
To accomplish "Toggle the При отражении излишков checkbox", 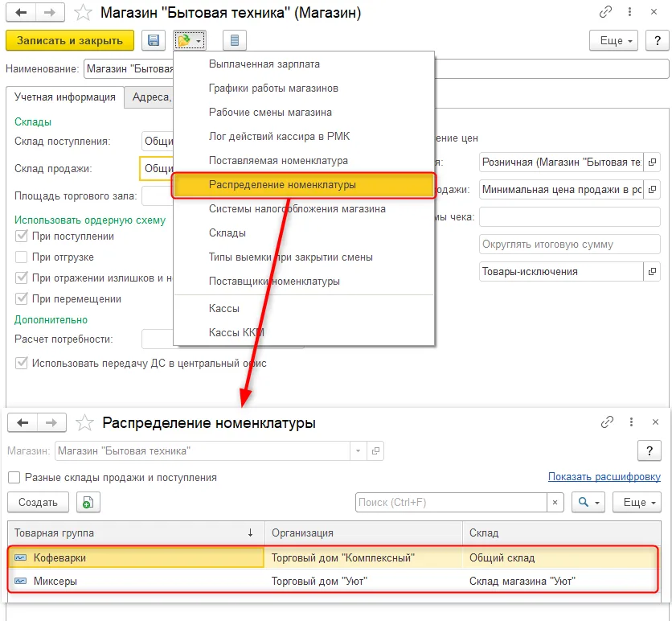I will pos(22,278).
